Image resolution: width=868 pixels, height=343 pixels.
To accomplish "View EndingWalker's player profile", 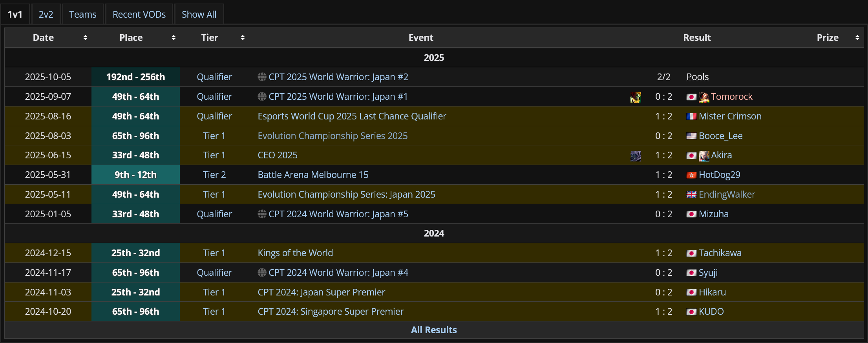I will pyautogui.click(x=727, y=194).
